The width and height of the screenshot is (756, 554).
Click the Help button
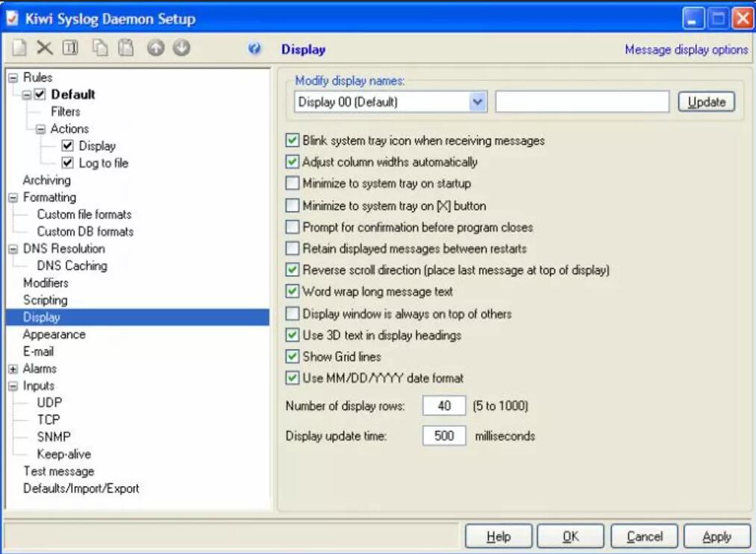pyautogui.click(x=499, y=536)
